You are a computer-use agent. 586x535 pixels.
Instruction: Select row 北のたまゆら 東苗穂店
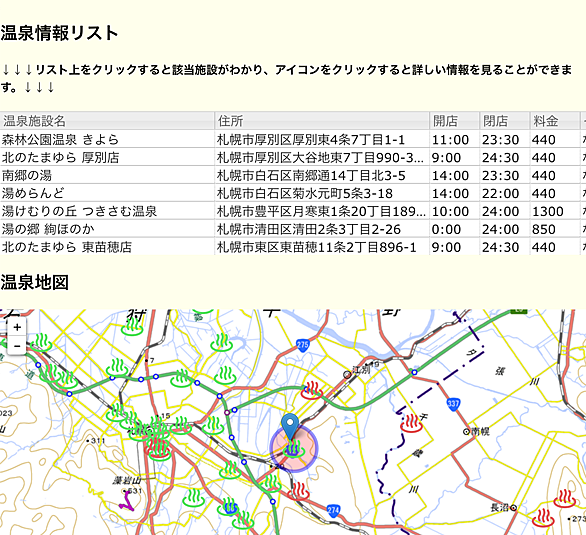point(293,247)
